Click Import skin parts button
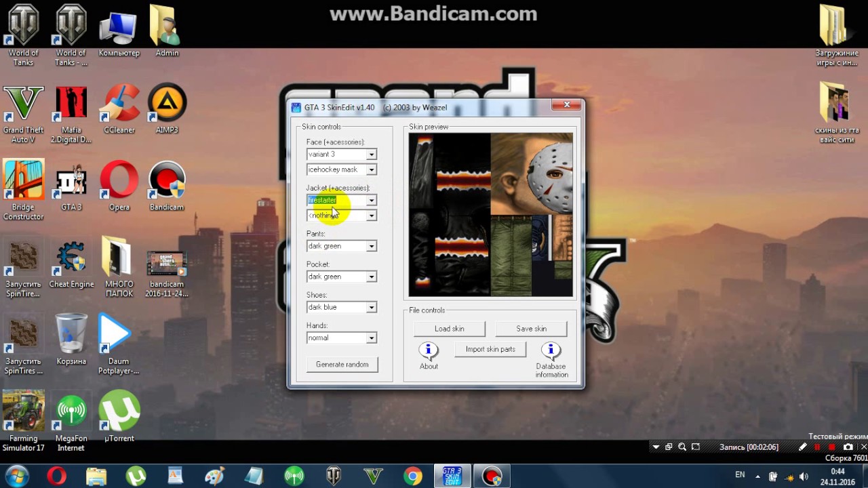The width and height of the screenshot is (868, 488). (490, 350)
